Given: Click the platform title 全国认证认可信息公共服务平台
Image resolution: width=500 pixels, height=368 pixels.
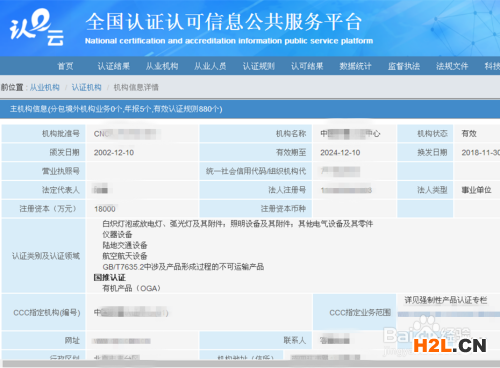Looking at the screenshot, I should pyautogui.click(x=224, y=22).
